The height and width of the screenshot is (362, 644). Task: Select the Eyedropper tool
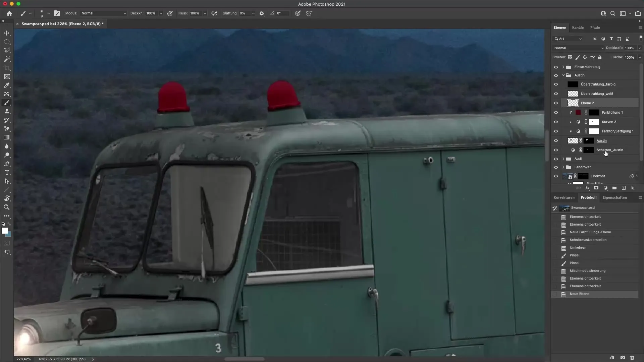click(7, 85)
